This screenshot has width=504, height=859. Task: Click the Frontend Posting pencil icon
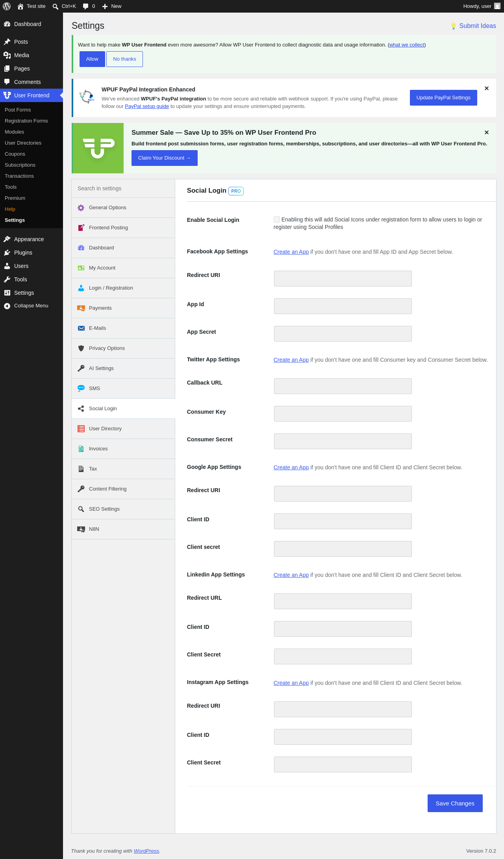click(81, 228)
